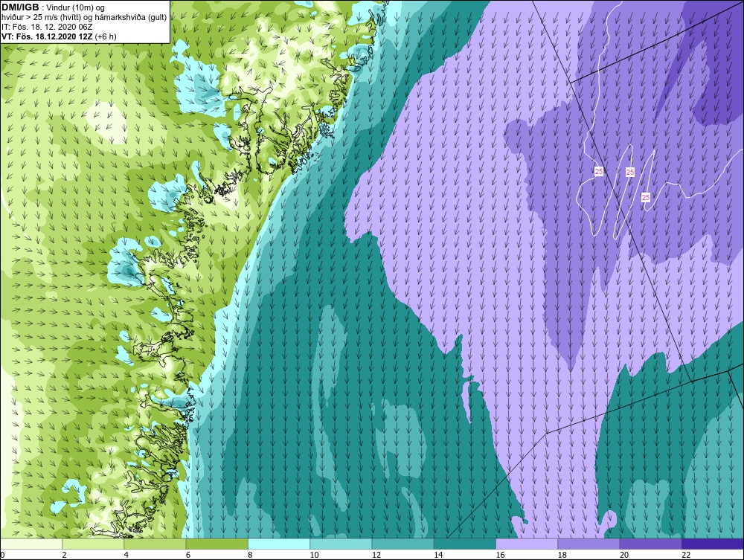Click the legend scale value "2"
Screen dimensions: 744x560
click(64, 555)
